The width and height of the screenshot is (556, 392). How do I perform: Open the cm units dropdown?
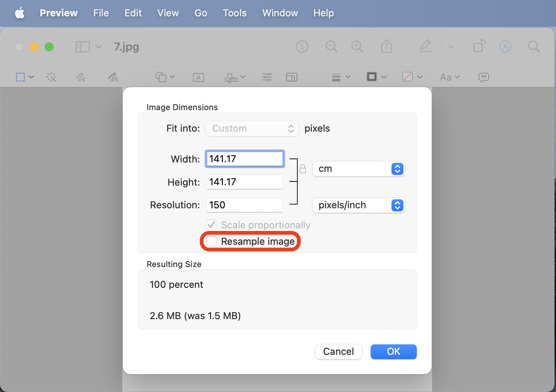click(x=358, y=169)
